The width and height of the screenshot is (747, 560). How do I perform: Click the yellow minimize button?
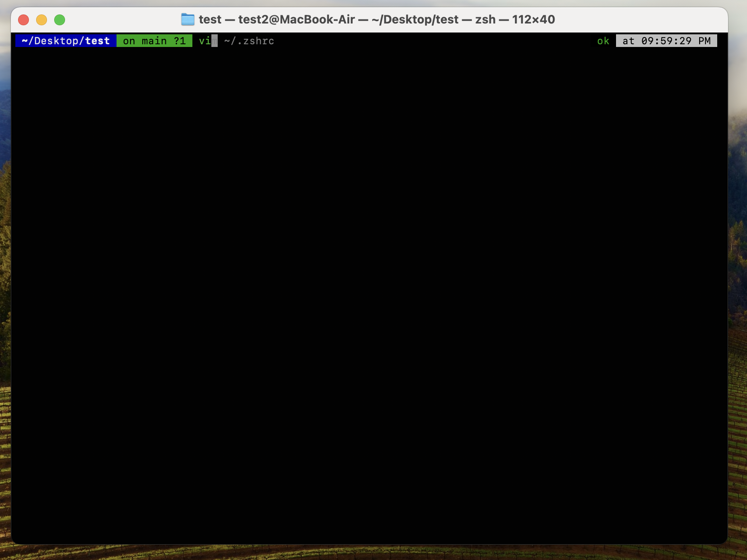(42, 20)
